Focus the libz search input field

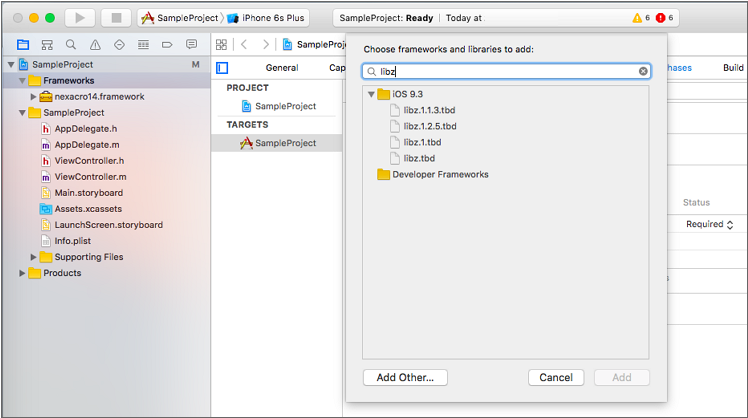coord(506,72)
